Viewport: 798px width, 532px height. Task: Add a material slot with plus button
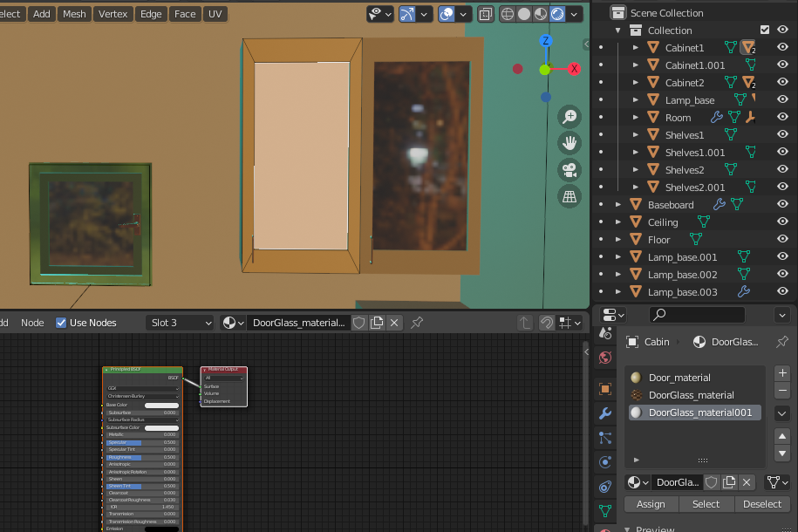[x=782, y=373]
